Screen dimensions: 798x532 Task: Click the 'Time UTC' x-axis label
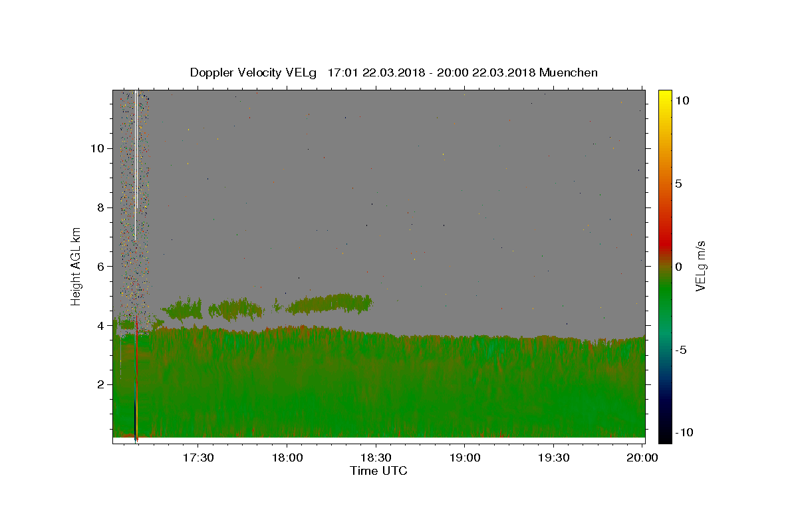(378, 471)
